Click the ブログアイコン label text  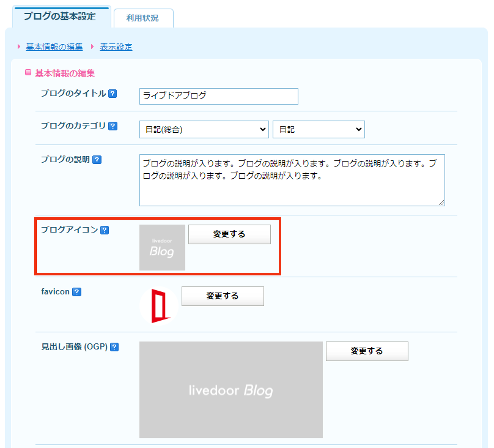click(x=70, y=230)
